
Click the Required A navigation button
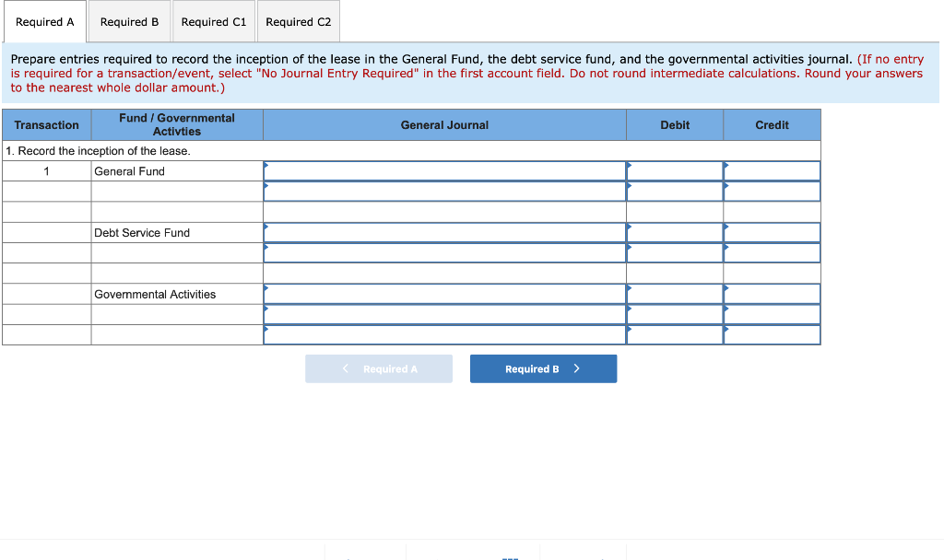click(378, 368)
